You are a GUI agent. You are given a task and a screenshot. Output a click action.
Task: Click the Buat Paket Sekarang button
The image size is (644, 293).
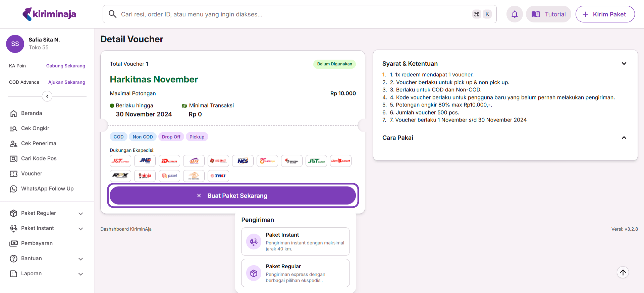pyautogui.click(x=233, y=196)
